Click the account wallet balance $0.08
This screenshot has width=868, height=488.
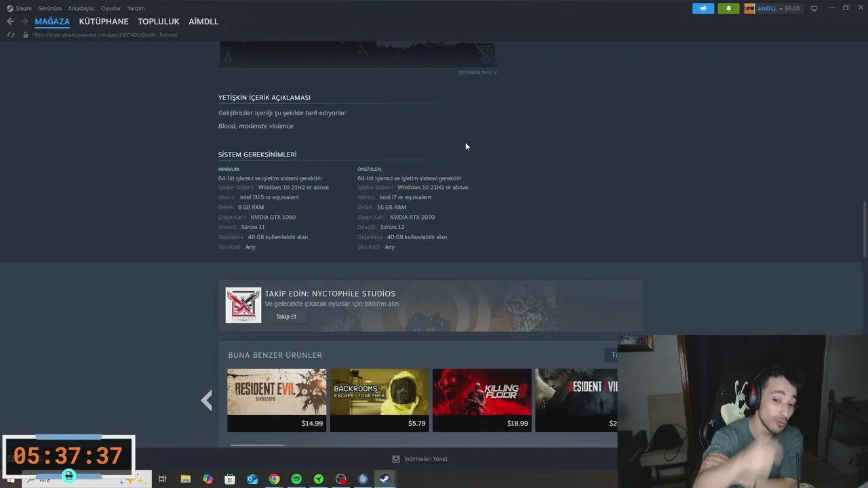pyautogui.click(x=792, y=8)
